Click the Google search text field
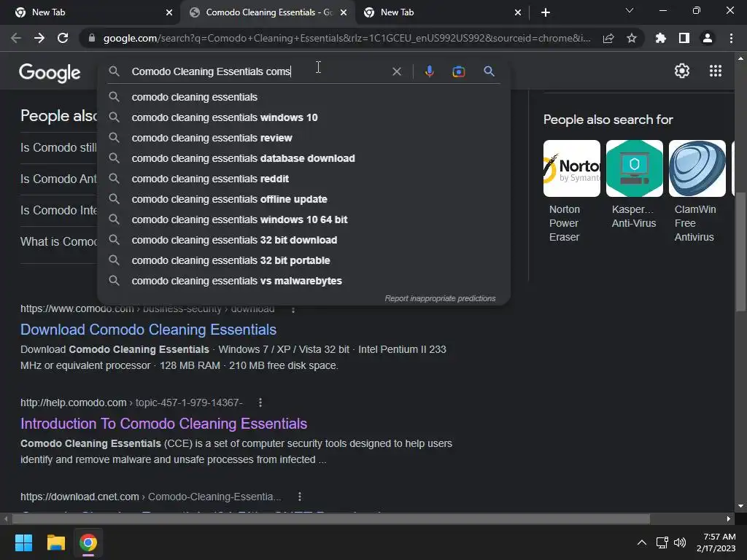 (258, 71)
